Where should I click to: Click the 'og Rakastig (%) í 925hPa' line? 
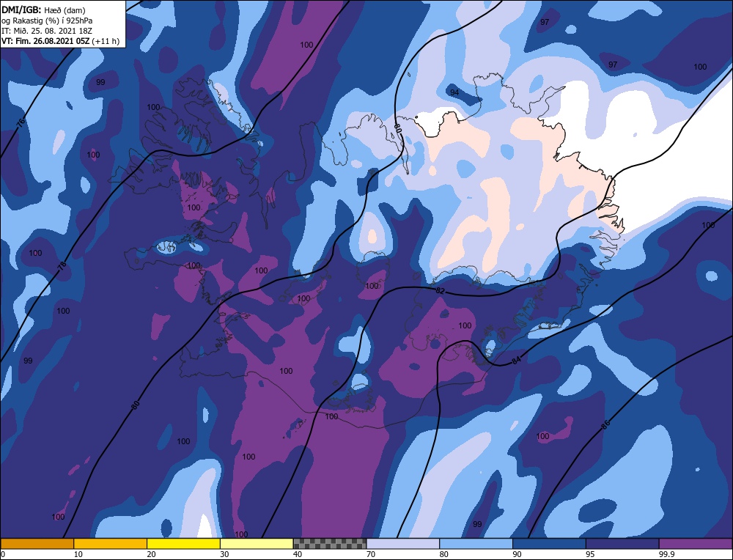coord(47,21)
